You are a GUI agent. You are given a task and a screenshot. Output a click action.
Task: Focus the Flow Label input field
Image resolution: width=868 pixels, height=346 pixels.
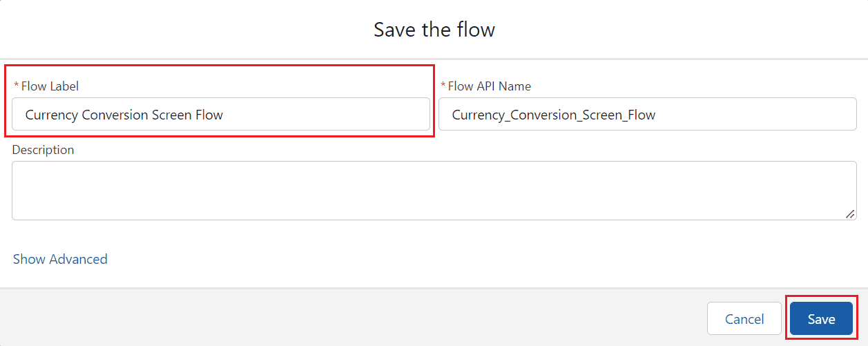[221, 114]
